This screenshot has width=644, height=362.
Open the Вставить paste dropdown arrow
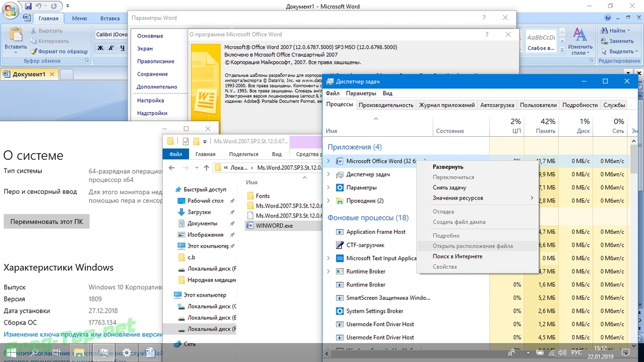[x=16, y=52]
